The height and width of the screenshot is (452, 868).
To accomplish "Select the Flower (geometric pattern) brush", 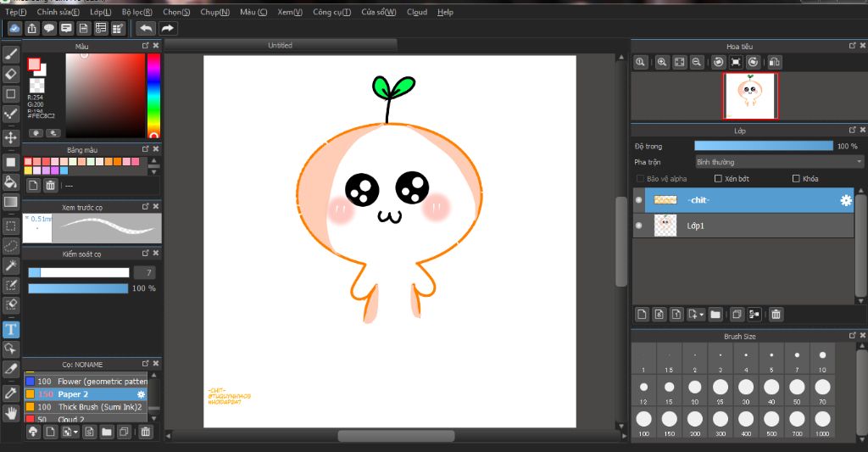I will point(86,381).
